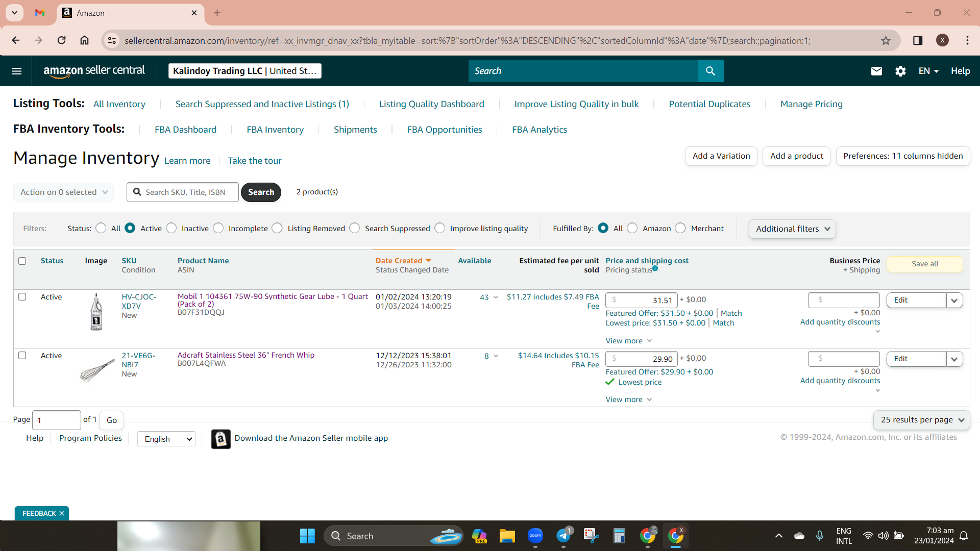
Task: Open Search Suppressed and Inactive Listings
Action: 262,104
